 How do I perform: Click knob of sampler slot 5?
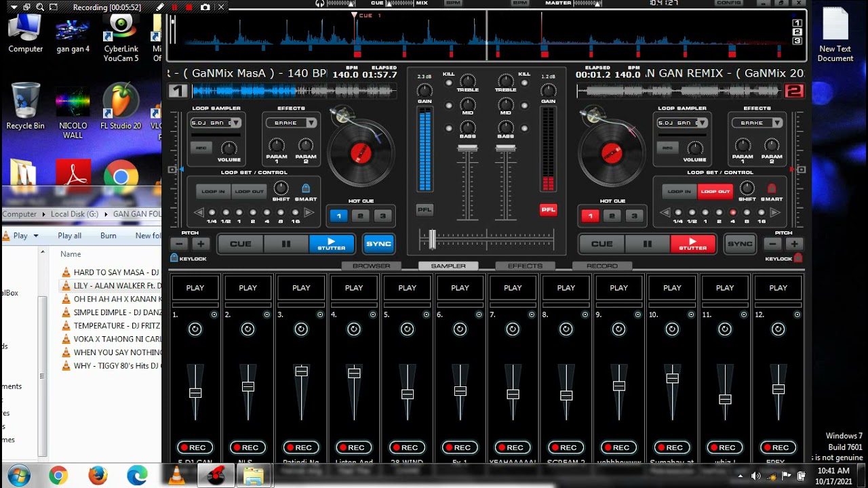(x=407, y=329)
